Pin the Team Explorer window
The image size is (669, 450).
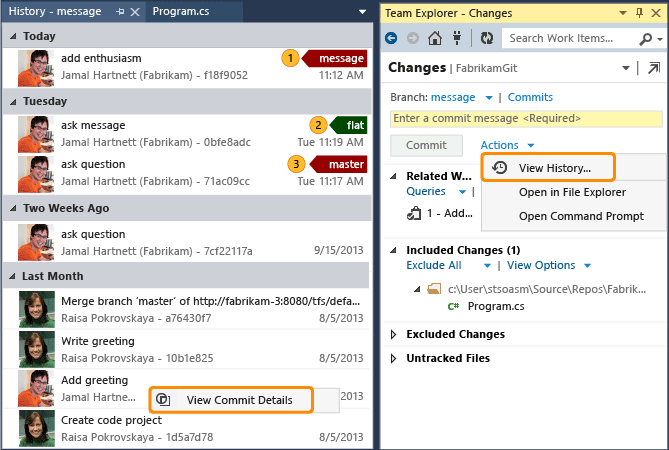point(638,13)
